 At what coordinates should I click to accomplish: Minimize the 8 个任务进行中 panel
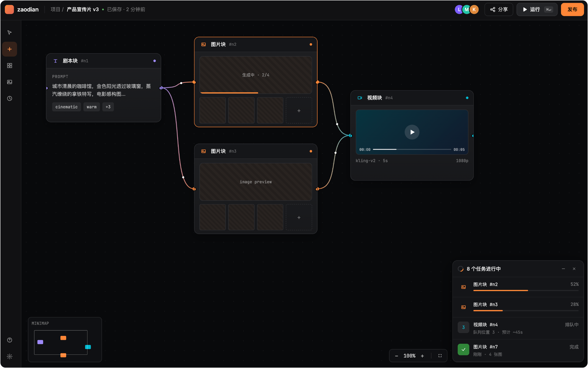click(563, 269)
